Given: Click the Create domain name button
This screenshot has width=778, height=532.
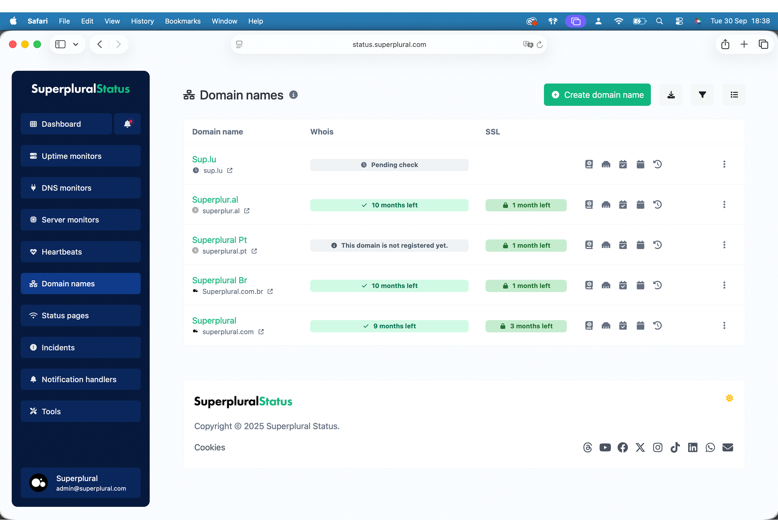Looking at the screenshot, I should (x=597, y=95).
